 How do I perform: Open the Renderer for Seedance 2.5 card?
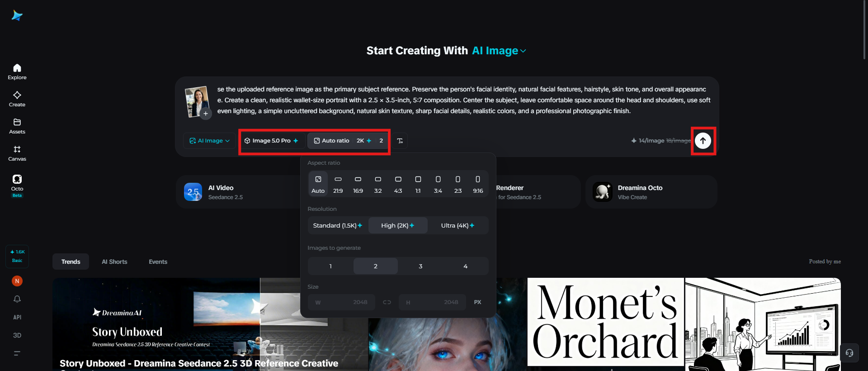point(538,192)
